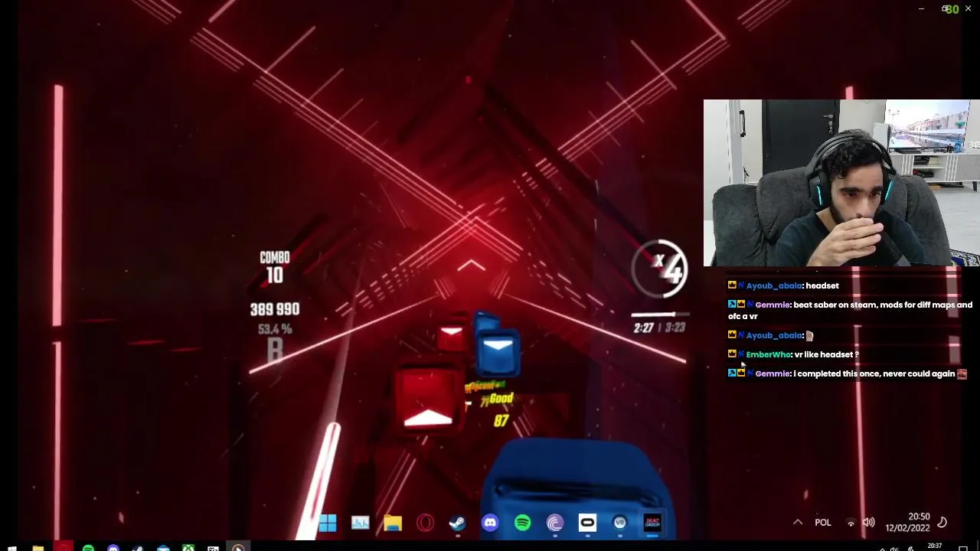The image size is (980, 551).
Task: Click the emoji in Ayoub_abala's second message
Action: point(809,335)
